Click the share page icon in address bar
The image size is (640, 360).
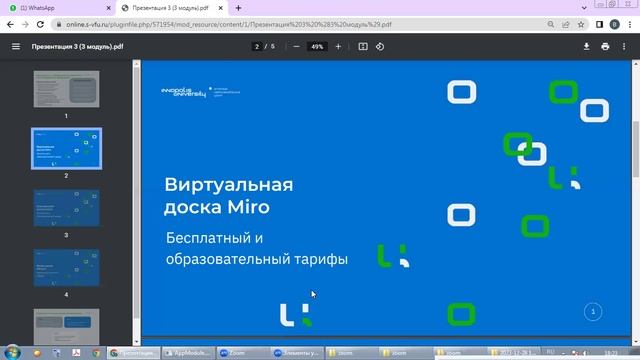(x=566, y=24)
